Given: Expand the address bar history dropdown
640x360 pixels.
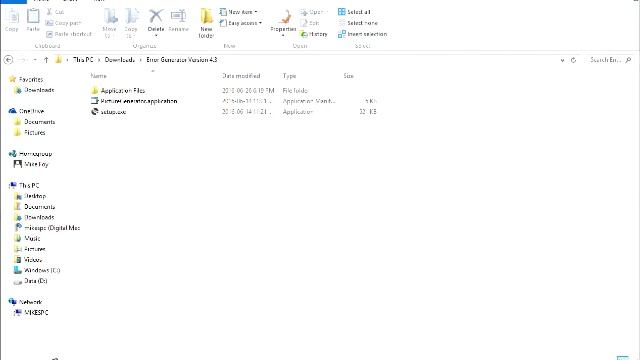Looking at the screenshot, I should click(562, 60).
